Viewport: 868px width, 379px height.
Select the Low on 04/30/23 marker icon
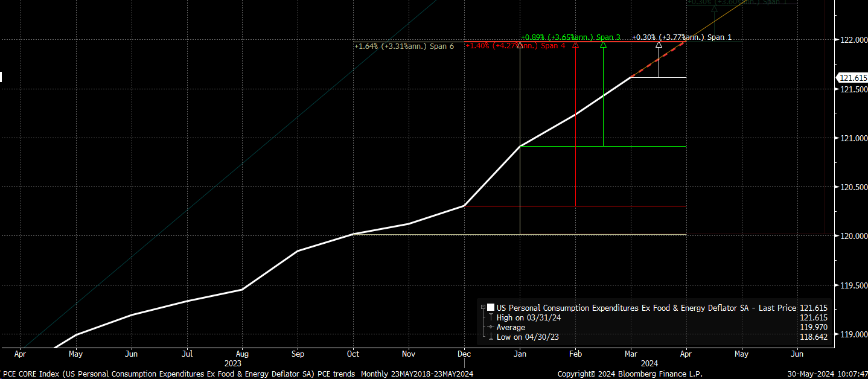click(x=490, y=337)
